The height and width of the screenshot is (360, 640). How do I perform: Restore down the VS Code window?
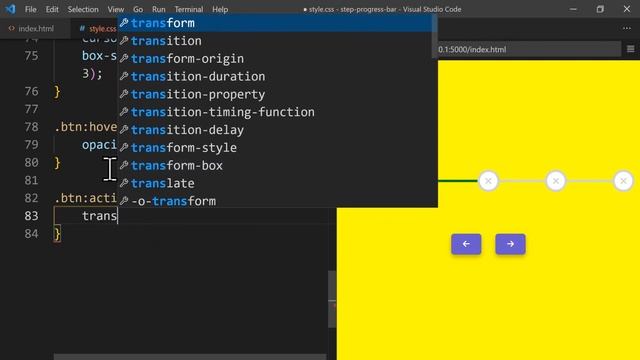pos(600,9)
